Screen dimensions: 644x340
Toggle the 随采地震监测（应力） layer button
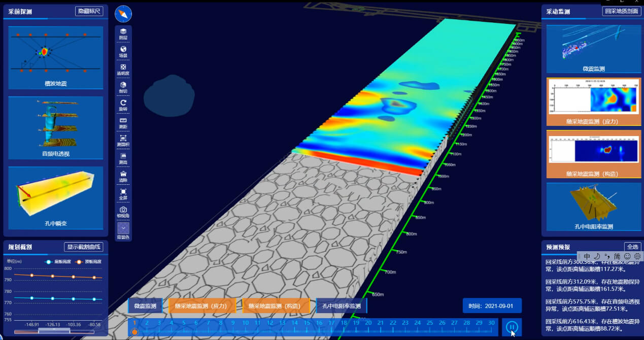tap(202, 306)
